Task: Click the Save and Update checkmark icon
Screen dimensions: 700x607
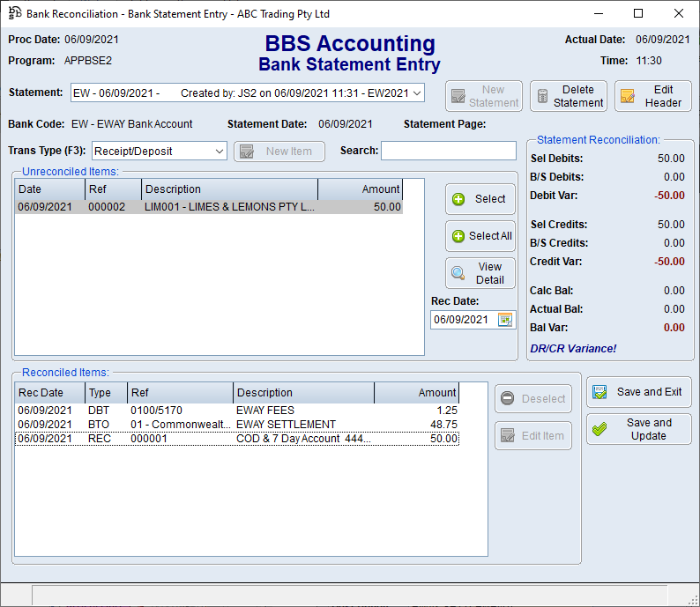Action: [600, 429]
